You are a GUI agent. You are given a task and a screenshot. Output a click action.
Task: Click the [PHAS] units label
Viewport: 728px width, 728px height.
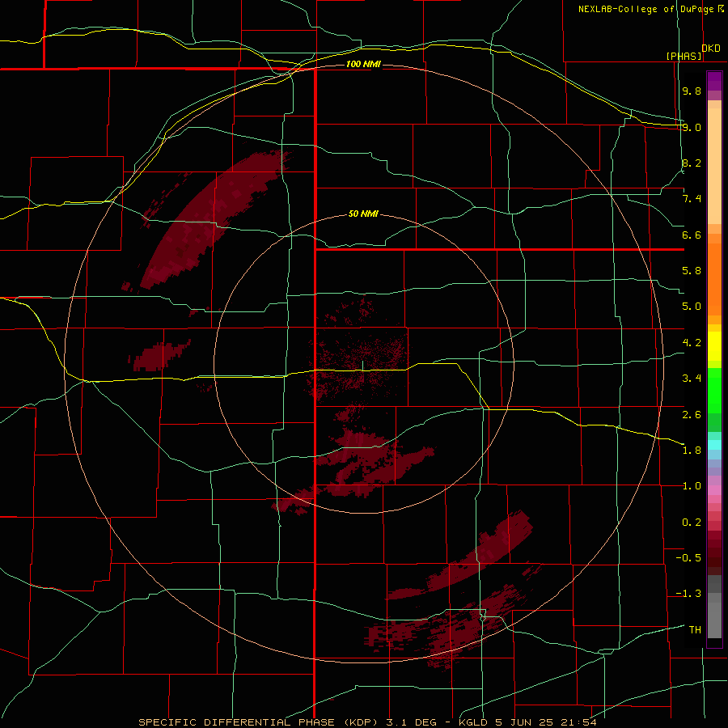point(684,56)
